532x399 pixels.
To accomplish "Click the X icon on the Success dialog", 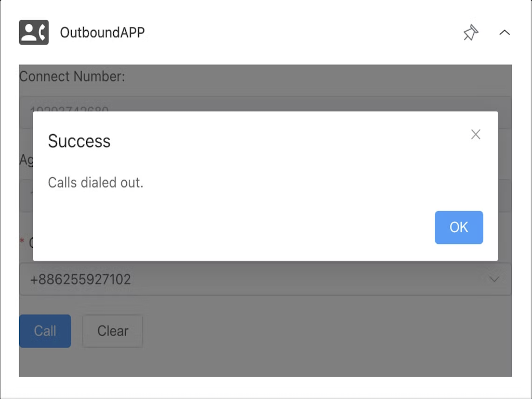I will [x=475, y=134].
